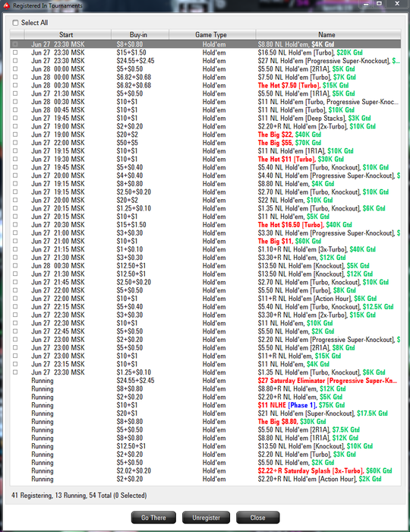Click the status line showing 54 Total
The height and width of the screenshot is (532, 410).
point(79,496)
